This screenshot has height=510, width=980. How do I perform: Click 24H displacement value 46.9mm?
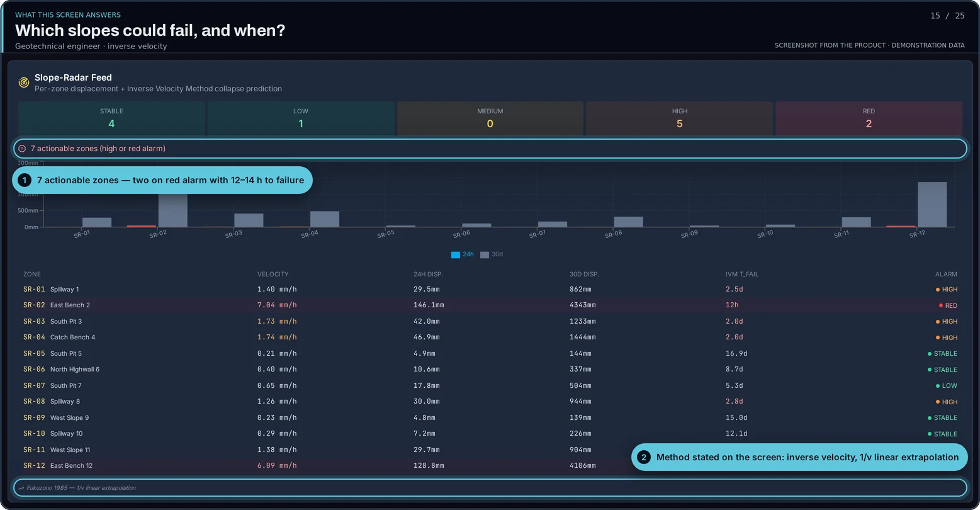(427, 337)
